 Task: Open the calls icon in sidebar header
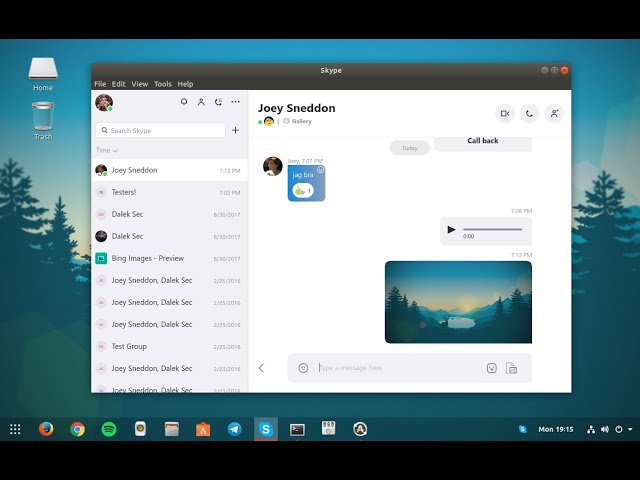(218, 102)
